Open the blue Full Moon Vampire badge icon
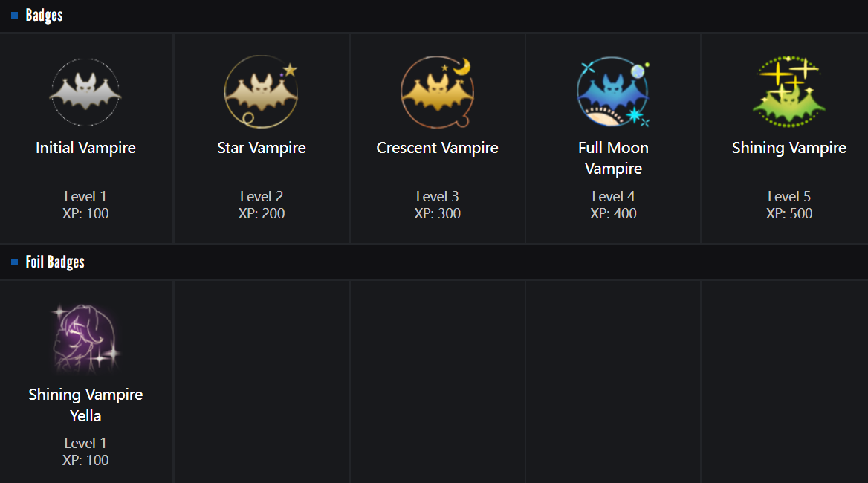Viewport: 868px width, 483px height. pos(613,93)
